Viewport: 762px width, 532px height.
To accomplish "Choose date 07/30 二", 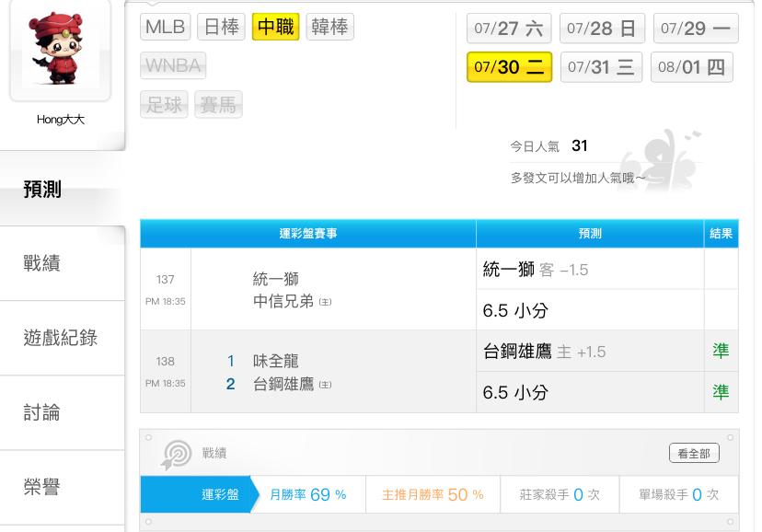I will pos(509,67).
